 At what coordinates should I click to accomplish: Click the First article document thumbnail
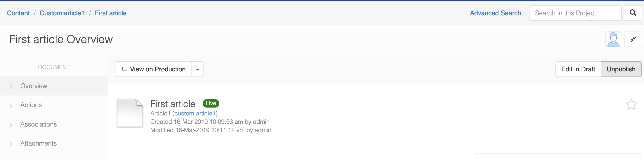tap(130, 113)
